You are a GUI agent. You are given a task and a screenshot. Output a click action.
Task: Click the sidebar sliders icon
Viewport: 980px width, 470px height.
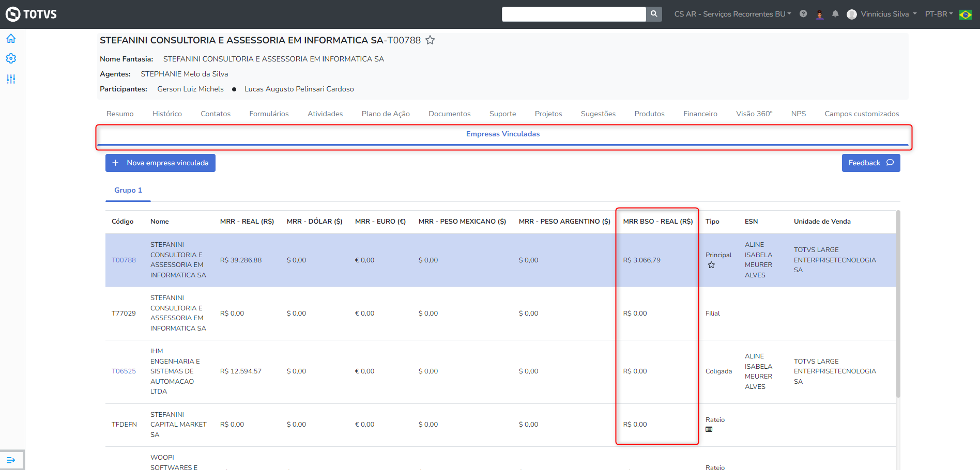coord(11,79)
